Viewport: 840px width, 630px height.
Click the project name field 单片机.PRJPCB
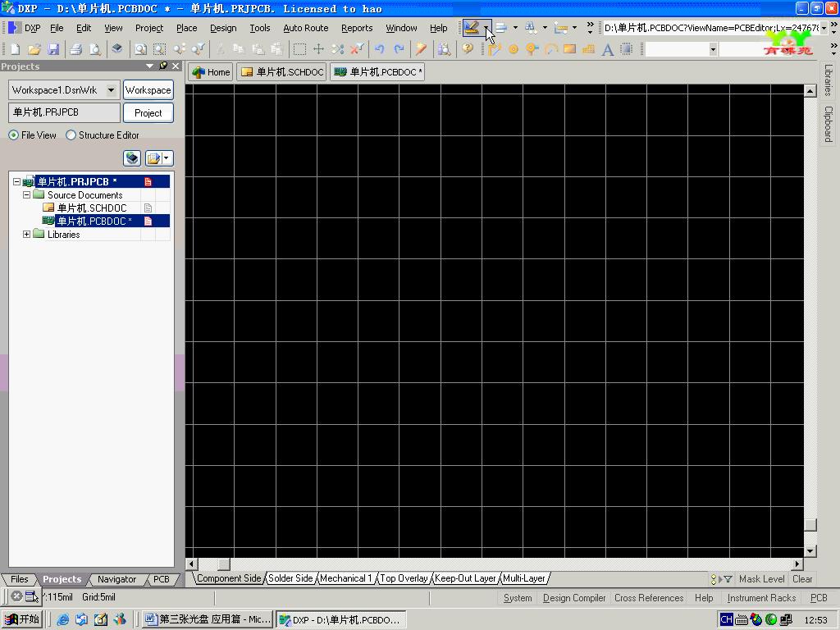(64, 112)
